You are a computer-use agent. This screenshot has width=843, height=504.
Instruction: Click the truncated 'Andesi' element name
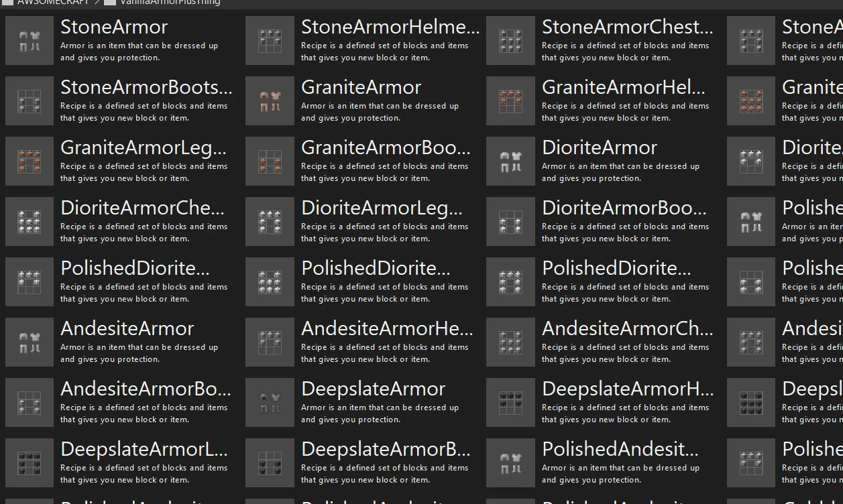pos(812,328)
